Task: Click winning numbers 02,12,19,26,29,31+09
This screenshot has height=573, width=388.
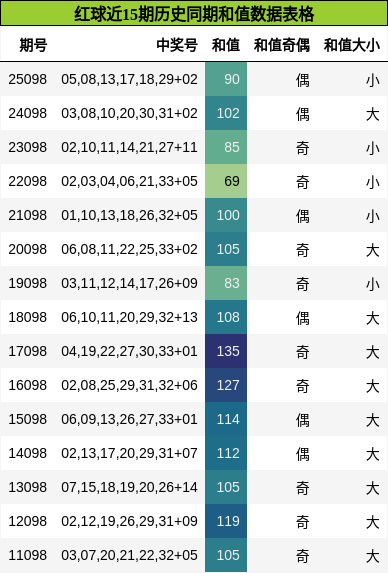Action: (129, 521)
